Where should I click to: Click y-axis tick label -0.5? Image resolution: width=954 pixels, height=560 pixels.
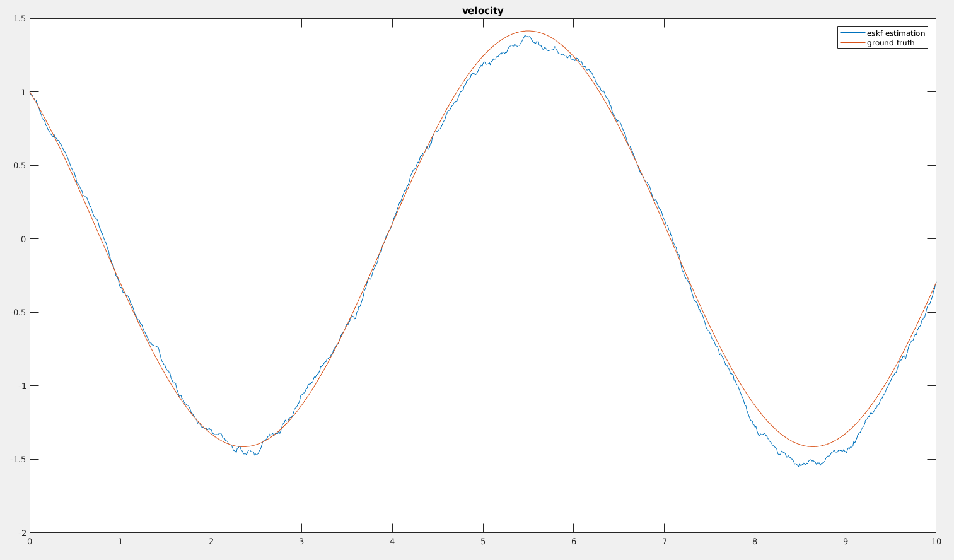coord(18,313)
